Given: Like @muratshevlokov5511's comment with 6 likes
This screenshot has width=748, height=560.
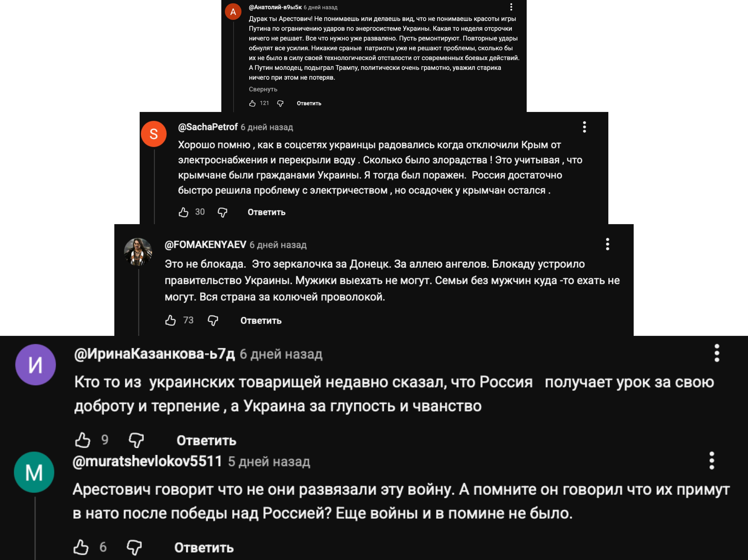Looking at the screenshot, I should [81, 547].
